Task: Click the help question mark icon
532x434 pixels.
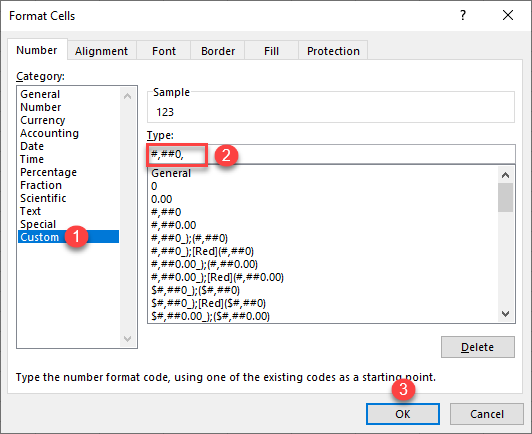Action: coord(463,15)
